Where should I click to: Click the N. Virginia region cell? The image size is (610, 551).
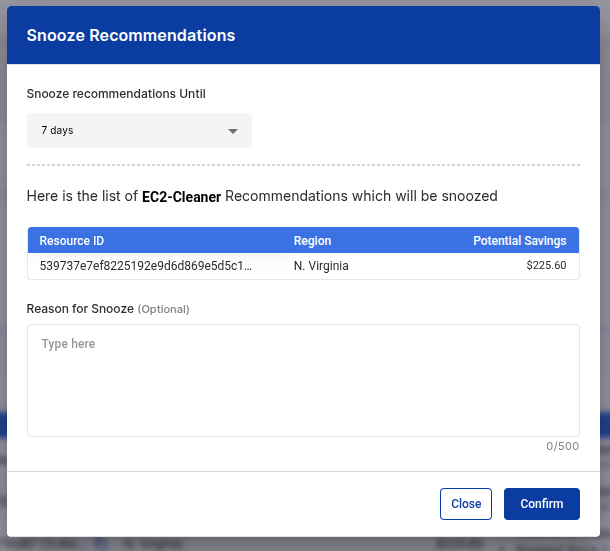(321, 266)
